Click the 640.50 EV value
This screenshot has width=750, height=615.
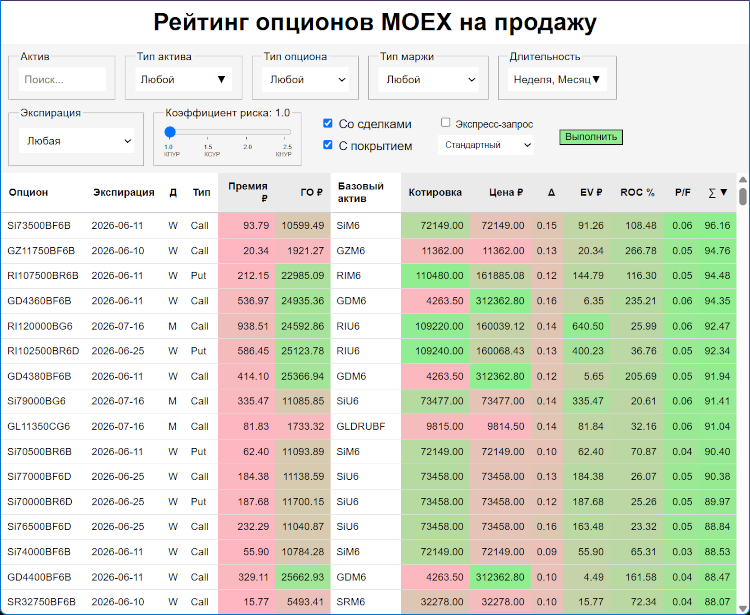click(587, 326)
